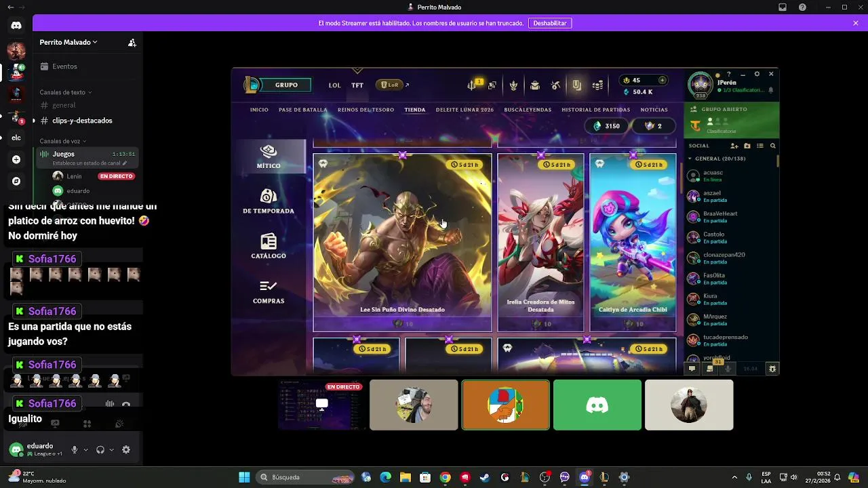The width and height of the screenshot is (868, 488).
Task: Click the Discord direct messages home icon
Action: tap(16, 26)
